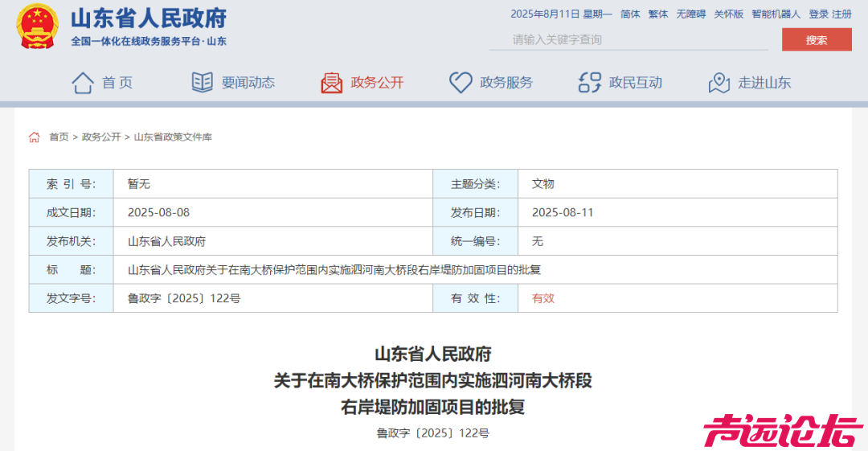
Task: Click the document number below the heading
Action: tap(433, 433)
